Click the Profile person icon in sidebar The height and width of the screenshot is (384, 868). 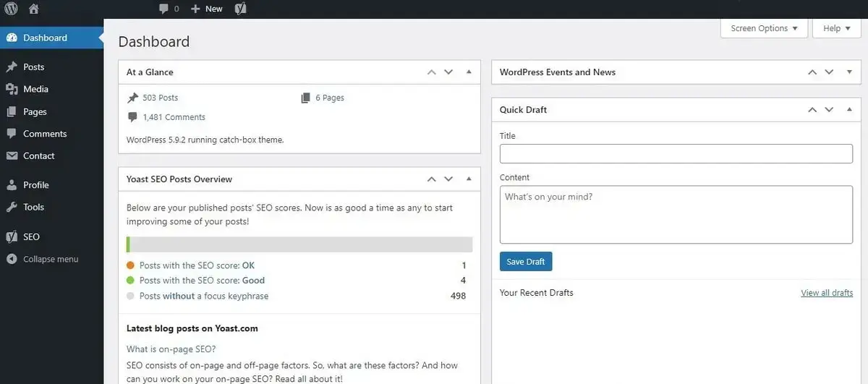coord(12,185)
